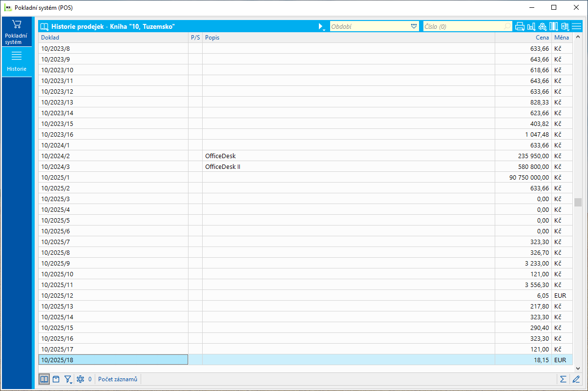Select row 10/2023/10
This screenshot has width=588, height=391.
coord(305,70)
